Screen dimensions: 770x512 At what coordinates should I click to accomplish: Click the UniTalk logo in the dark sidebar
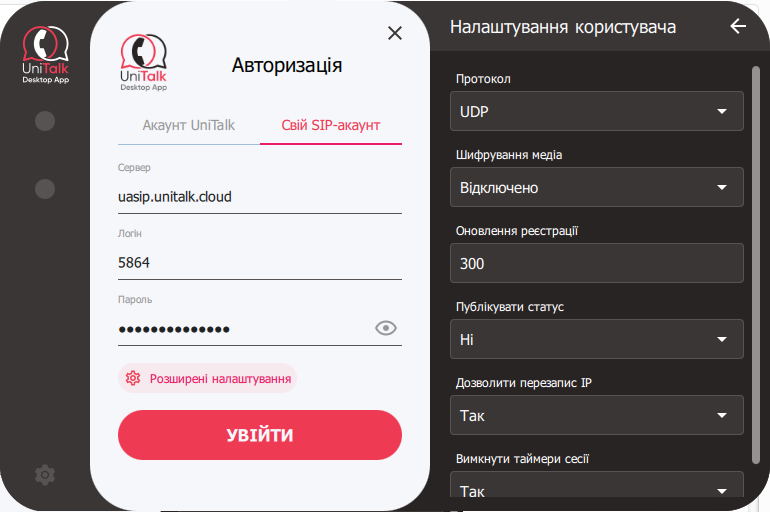click(x=46, y=55)
